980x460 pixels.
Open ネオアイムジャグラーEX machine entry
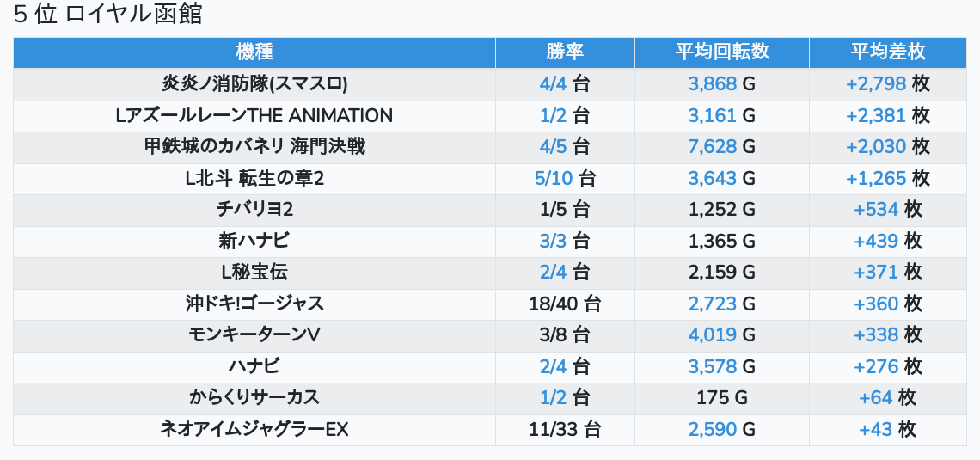(x=254, y=430)
